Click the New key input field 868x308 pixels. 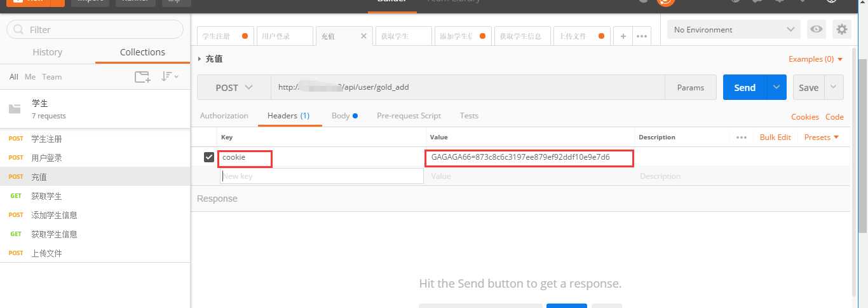point(322,176)
